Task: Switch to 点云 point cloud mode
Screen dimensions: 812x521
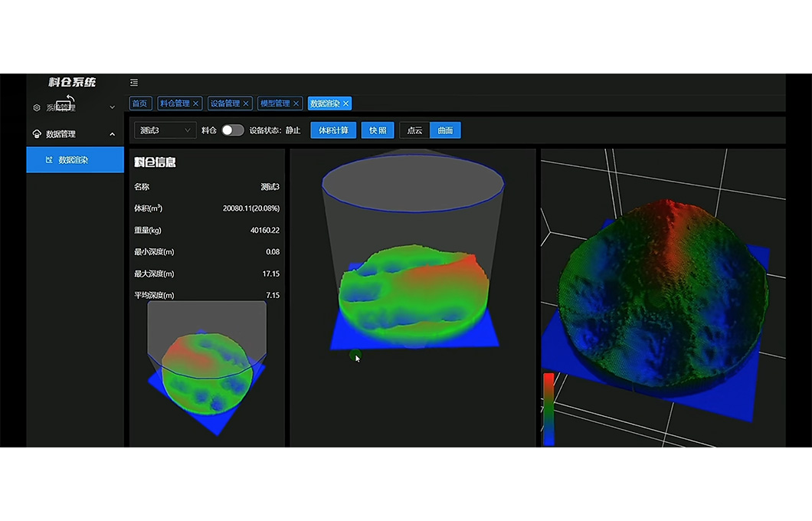Action: [414, 130]
